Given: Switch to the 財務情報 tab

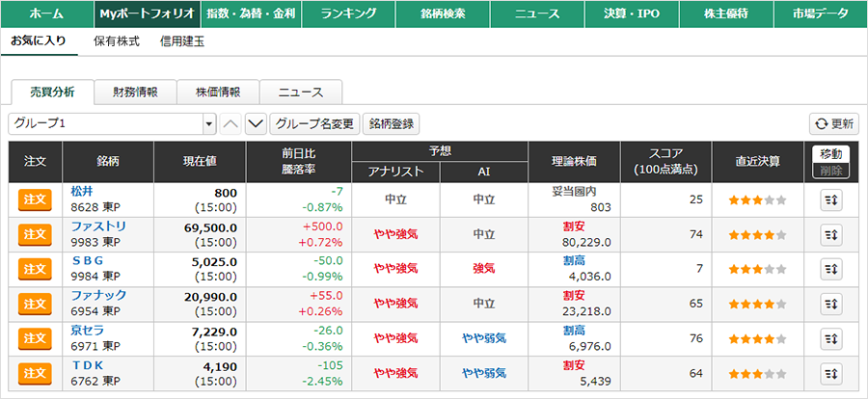Looking at the screenshot, I should pos(136,93).
